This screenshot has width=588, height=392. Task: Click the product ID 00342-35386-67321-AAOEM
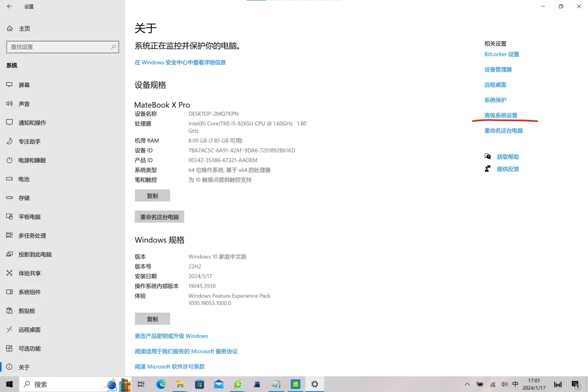(x=223, y=160)
